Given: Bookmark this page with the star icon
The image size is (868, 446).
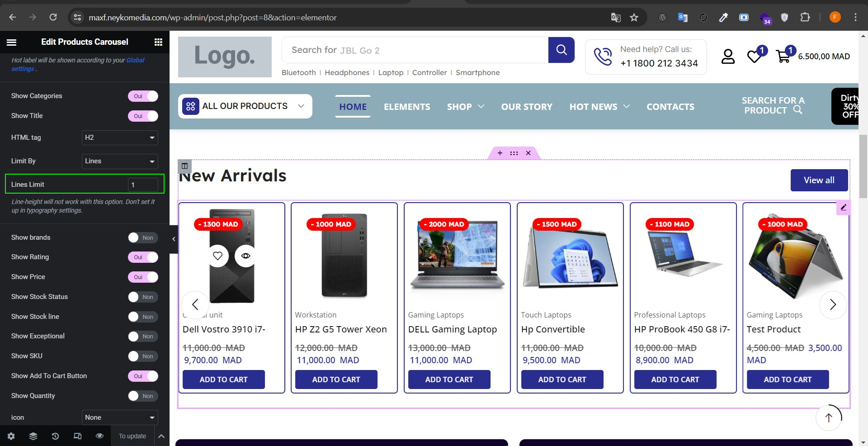Looking at the screenshot, I should 634,17.
